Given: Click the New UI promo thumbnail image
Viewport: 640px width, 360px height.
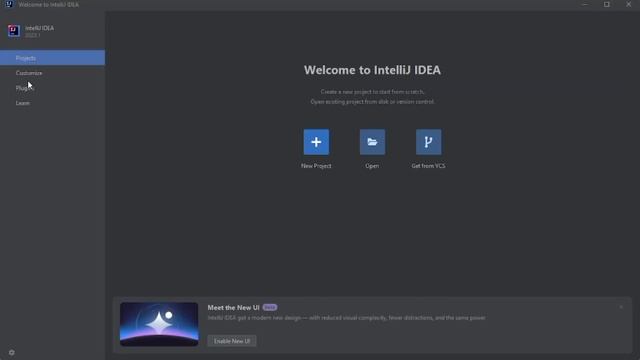Looking at the screenshot, I should pos(159,324).
